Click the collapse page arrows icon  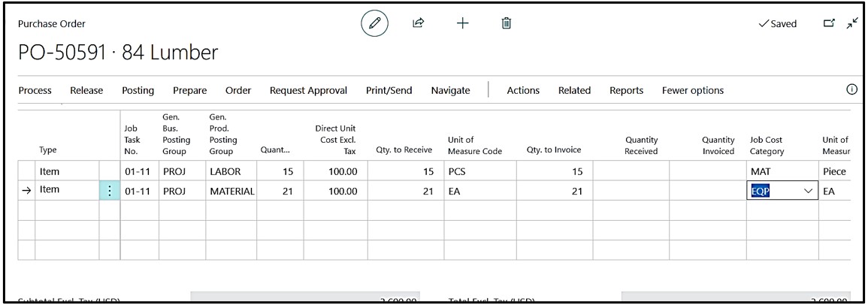(851, 24)
